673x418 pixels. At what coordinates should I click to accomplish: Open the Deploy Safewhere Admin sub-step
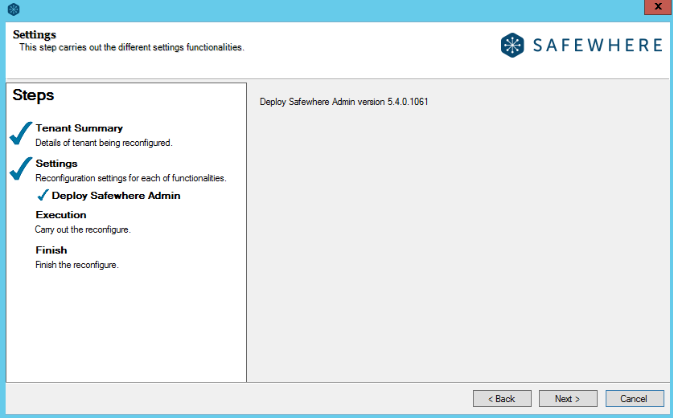(x=115, y=196)
